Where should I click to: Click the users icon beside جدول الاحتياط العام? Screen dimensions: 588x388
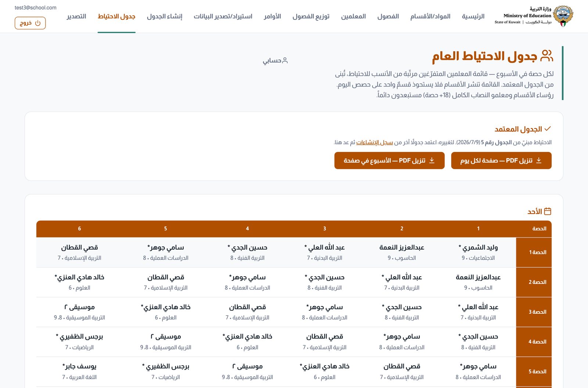coord(547,56)
